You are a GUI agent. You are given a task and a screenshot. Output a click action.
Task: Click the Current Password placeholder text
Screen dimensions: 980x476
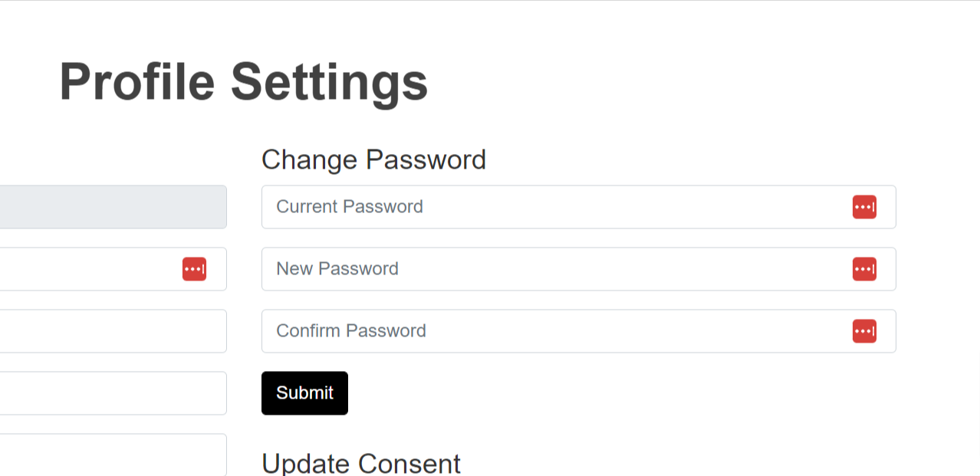(x=350, y=207)
